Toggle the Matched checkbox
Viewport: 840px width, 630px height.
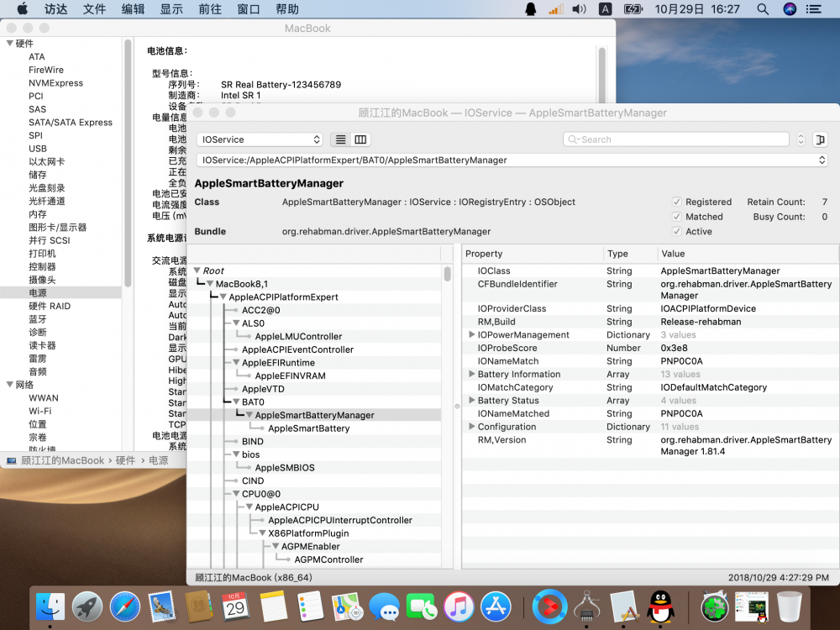tap(676, 217)
